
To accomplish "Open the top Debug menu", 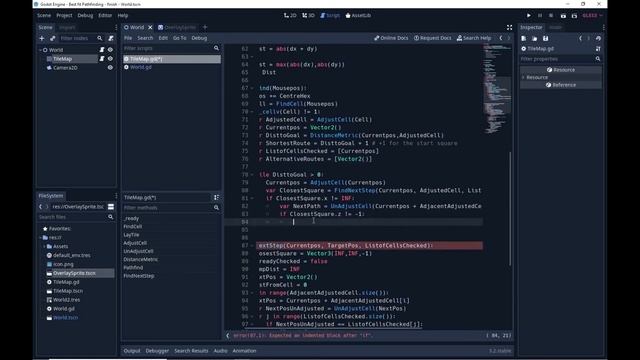I will [85, 16].
